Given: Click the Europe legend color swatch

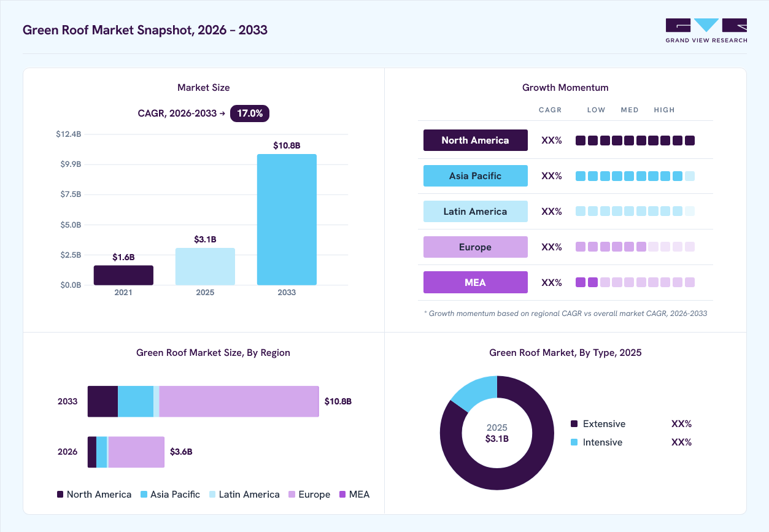Looking at the screenshot, I should (x=292, y=495).
